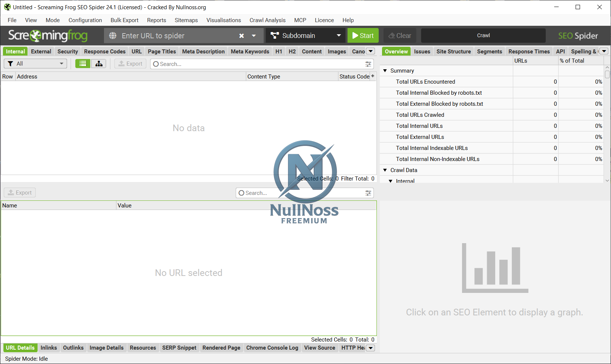Viewport: 611px width, 364px height.
Task: Open the File menu
Action: (x=12, y=20)
